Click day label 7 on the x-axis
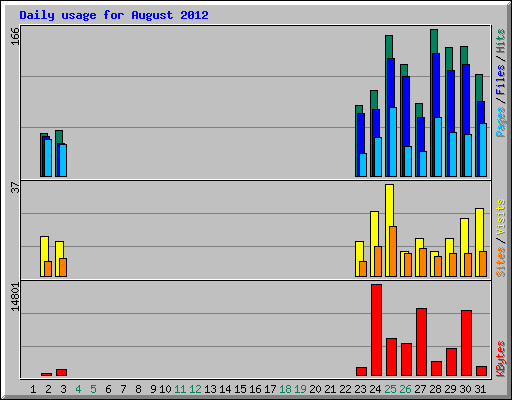The width and height of the screenshot is (512, 400). (123, 389)
